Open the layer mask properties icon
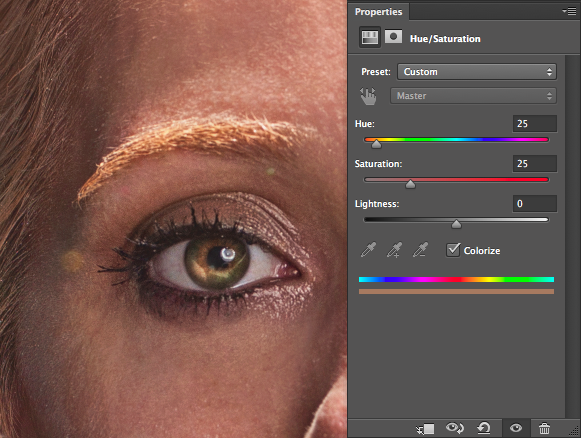 (x=393, y=37)
